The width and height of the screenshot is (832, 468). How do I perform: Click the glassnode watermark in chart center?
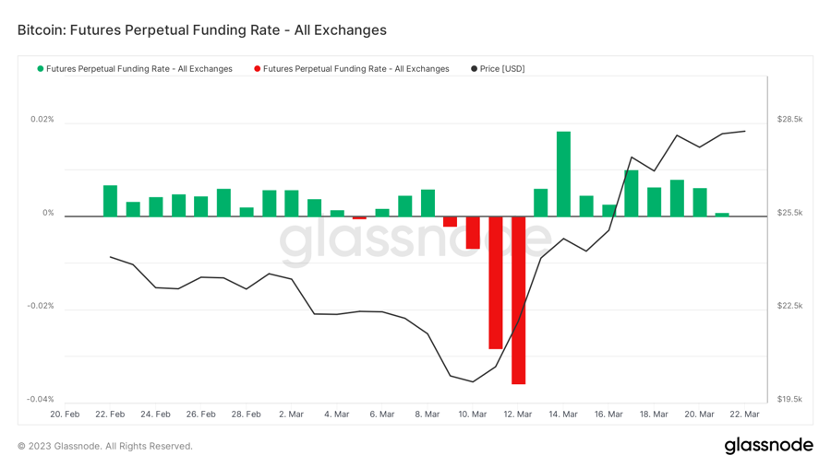pyautogui.click(x=414, y=240)
